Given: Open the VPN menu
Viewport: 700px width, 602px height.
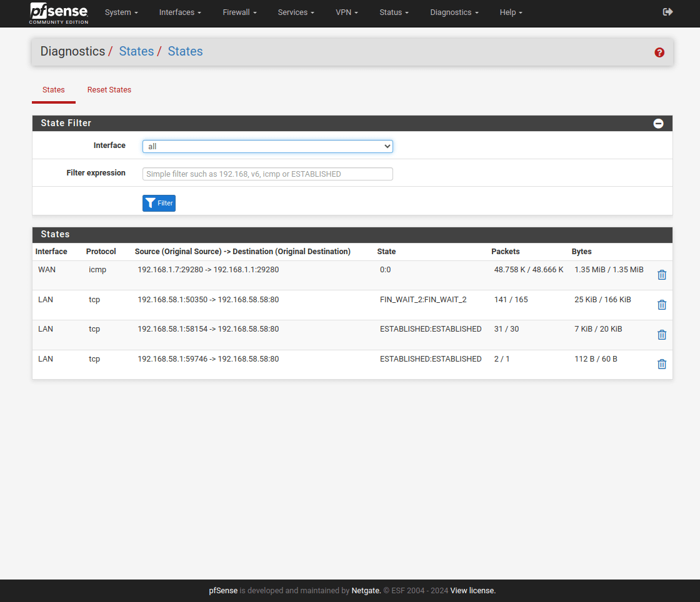Looking at the screenshot, I should 347,12.
